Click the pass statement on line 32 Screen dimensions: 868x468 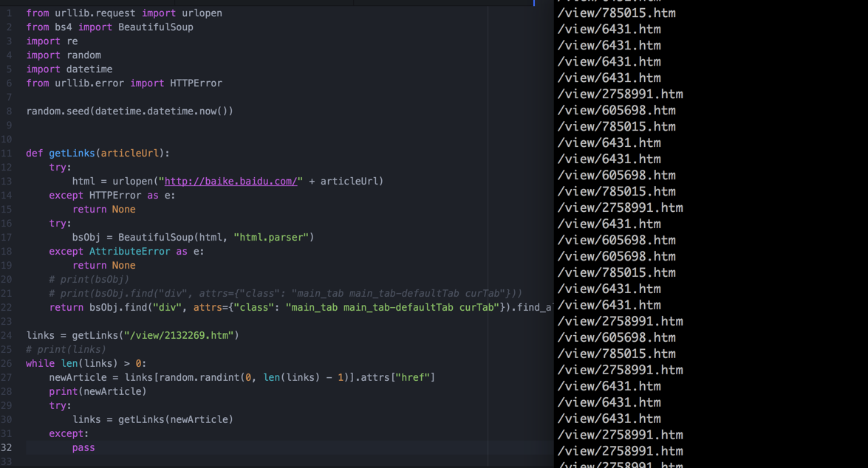click(x=83, y=447)
